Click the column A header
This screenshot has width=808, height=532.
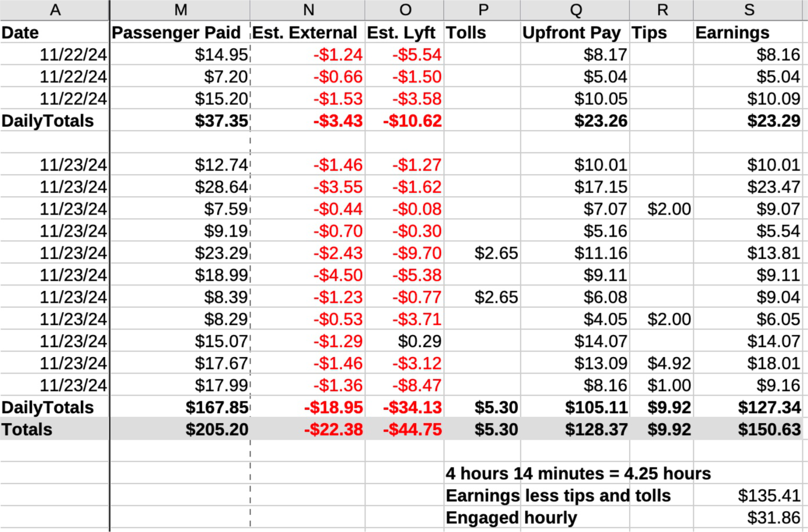[55, 10]
